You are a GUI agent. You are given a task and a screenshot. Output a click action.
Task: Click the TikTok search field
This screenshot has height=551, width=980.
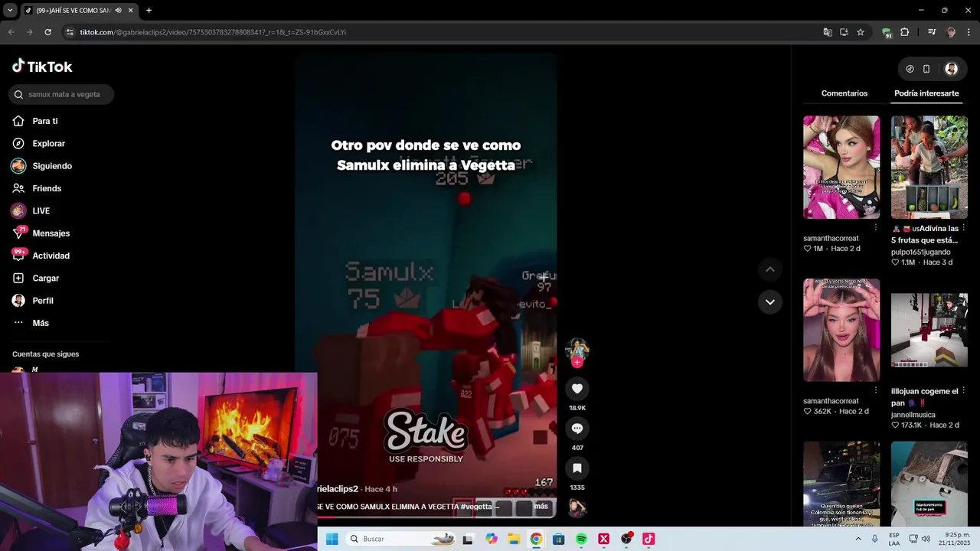[61, 94]
